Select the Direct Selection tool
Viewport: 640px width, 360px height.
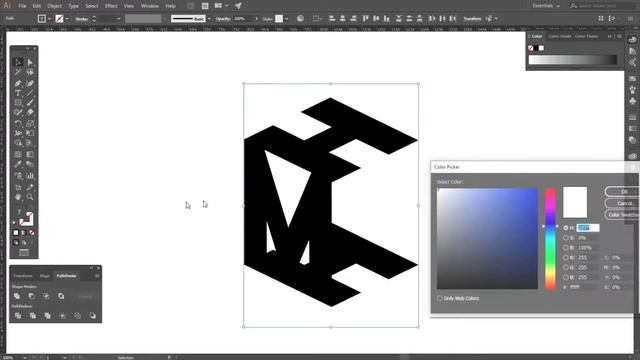(x=30, y=62)
